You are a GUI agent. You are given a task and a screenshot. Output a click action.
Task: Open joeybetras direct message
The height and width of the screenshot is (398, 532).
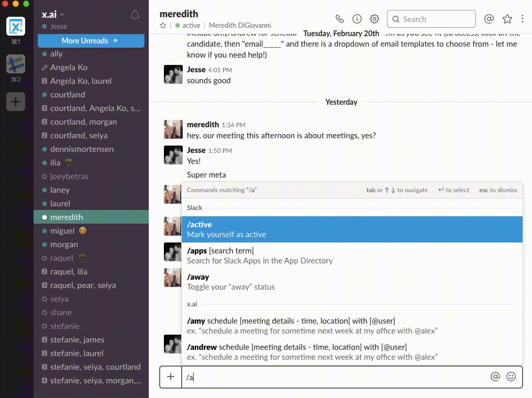point(91,176)
